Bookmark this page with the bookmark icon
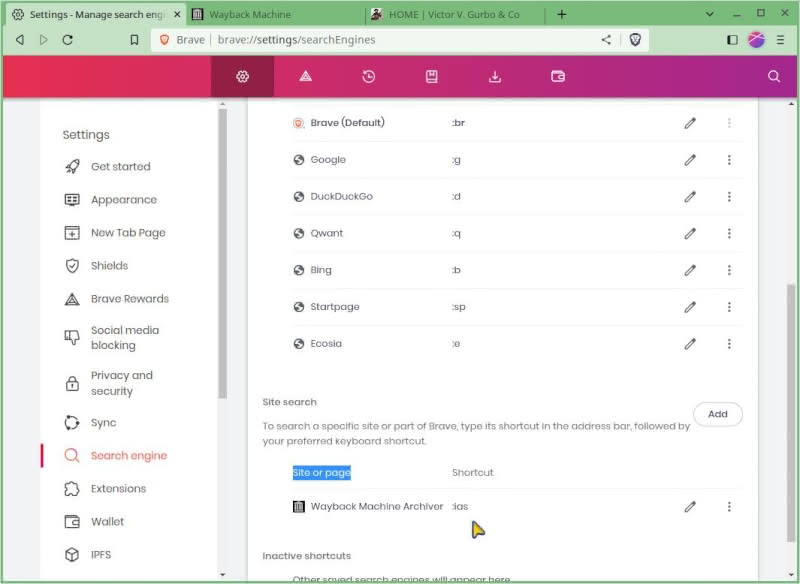Image resolution: width=800 pixels, height=584 pixels. coord(134,40)
